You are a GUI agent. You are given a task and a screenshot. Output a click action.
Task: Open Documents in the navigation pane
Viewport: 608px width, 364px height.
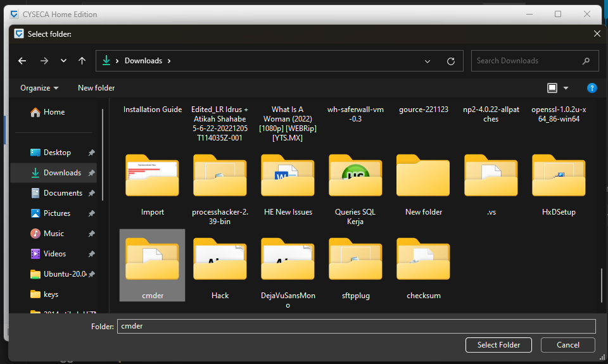tap(63, 193)
